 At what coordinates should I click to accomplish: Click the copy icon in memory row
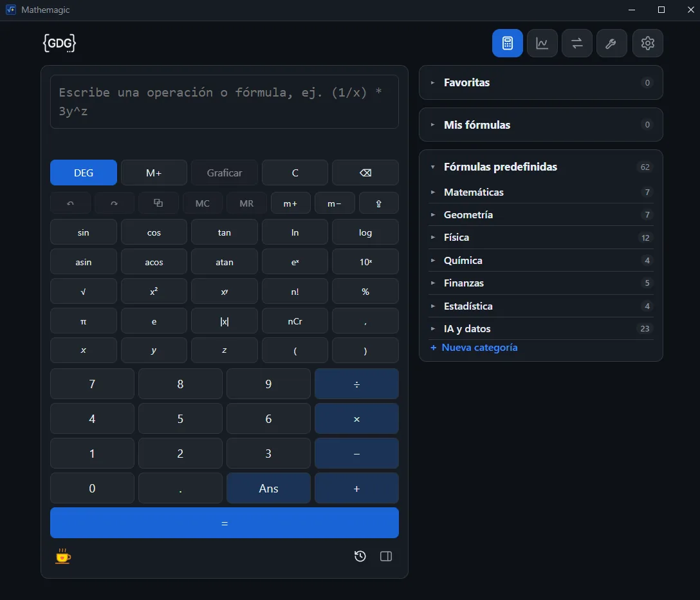coord(158,203)
